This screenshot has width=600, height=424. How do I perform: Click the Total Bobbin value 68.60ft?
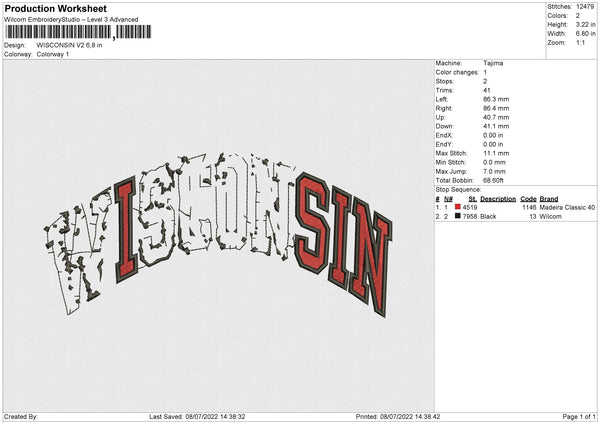click(x=493, y=180)
